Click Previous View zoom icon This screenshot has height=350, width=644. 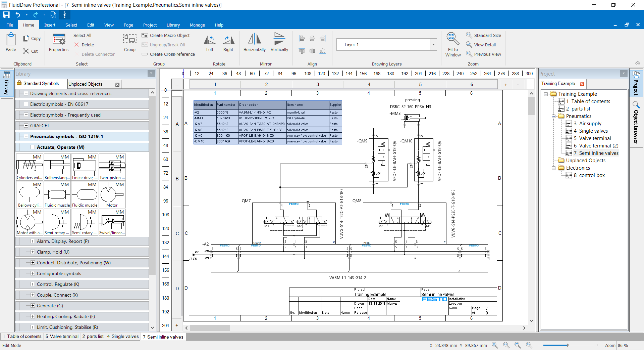coord(469,54)
